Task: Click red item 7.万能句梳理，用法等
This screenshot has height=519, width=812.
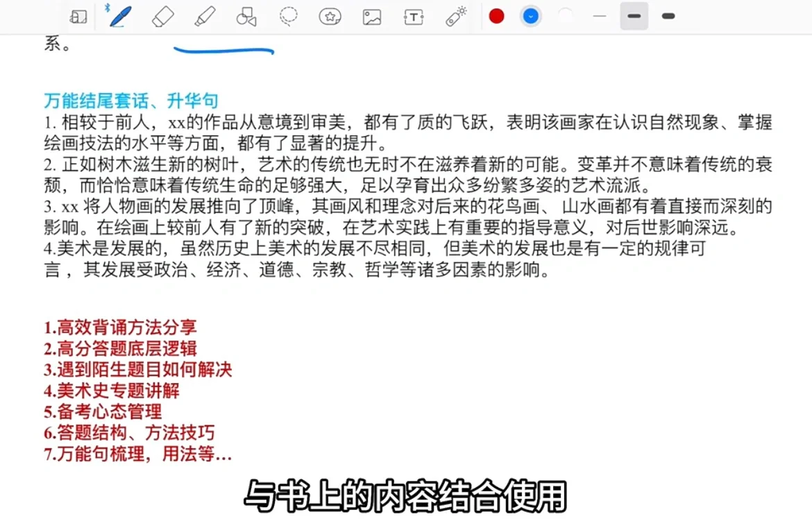Action: point(137,454)
